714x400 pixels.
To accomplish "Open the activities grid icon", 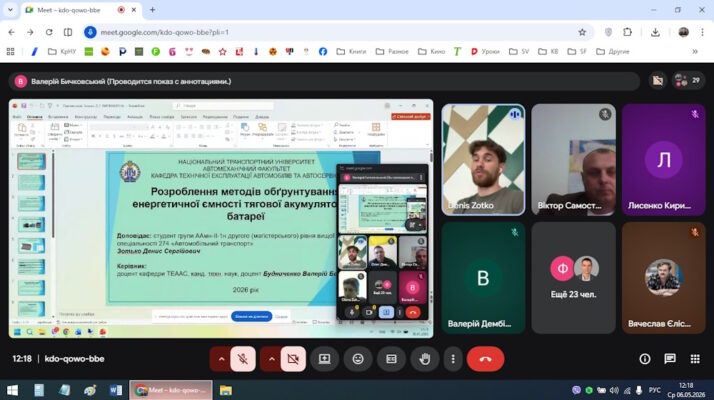I will [x=695, y=359].
